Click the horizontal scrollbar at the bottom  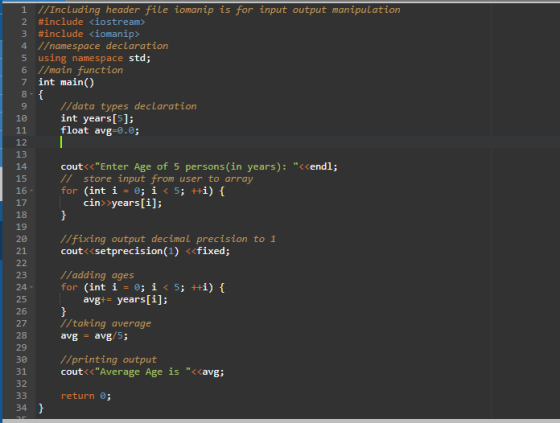pyautogui.click(x=281, y=421)
